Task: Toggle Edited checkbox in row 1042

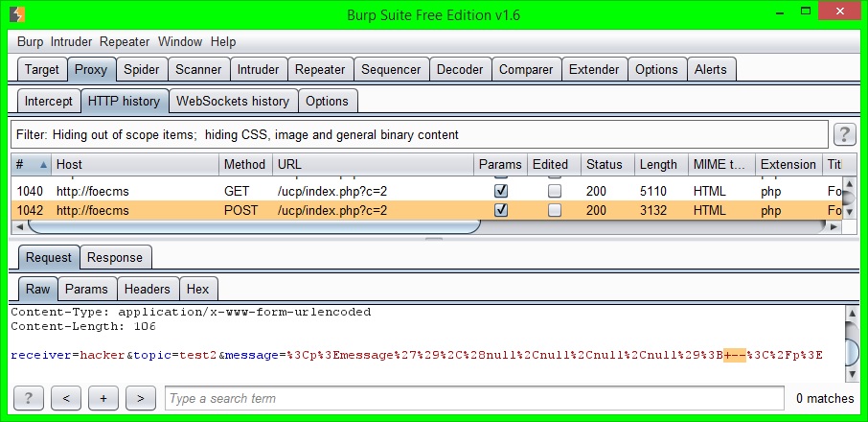Action: pos(554,210)
